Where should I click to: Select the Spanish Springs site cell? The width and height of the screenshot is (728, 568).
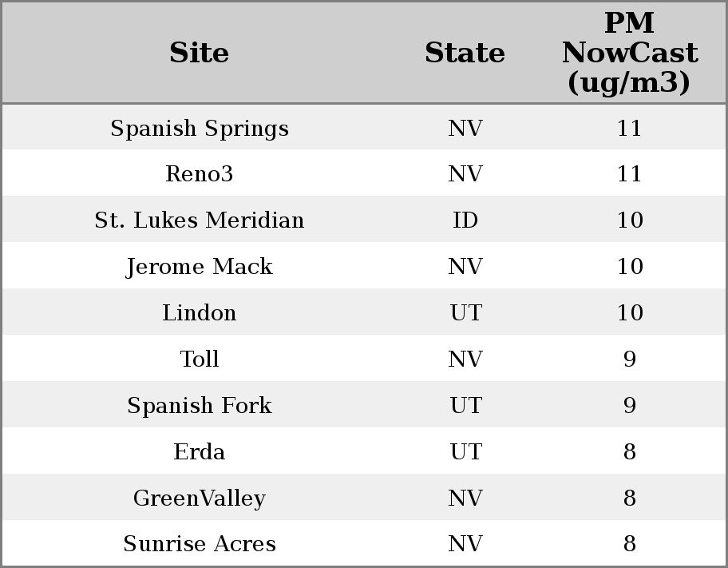(200, 128)
